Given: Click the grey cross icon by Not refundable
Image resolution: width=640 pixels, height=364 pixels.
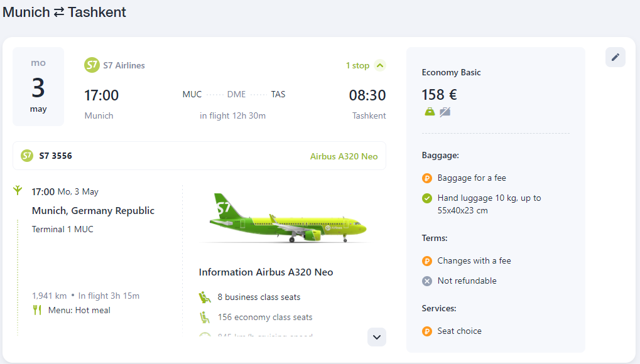Looking at the screenshot, I should tap(427, 281).
